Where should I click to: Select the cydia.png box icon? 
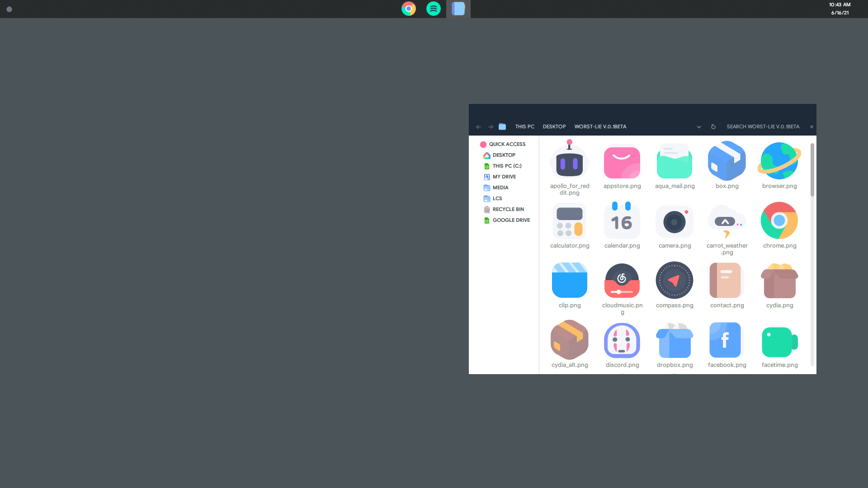[779, 280]
